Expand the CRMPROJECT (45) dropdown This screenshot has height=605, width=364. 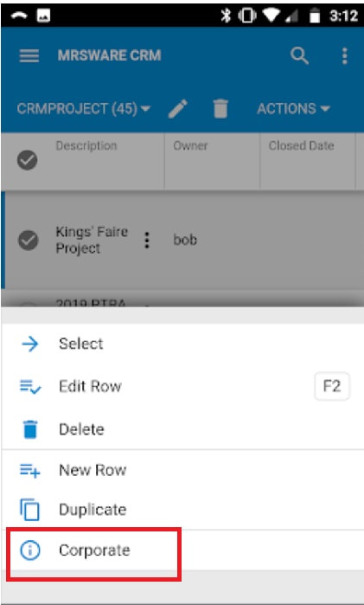83,109
